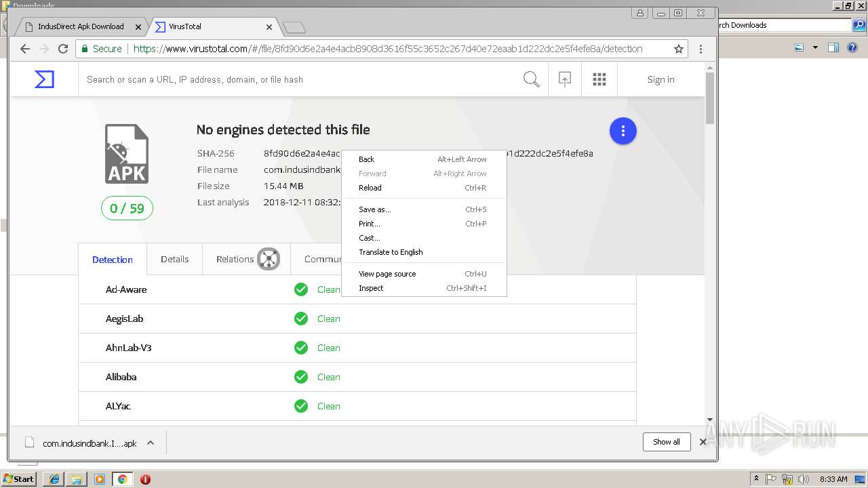Choose Reload in the context menu
Screen dimensions: 868x488
tap(424, 188)
